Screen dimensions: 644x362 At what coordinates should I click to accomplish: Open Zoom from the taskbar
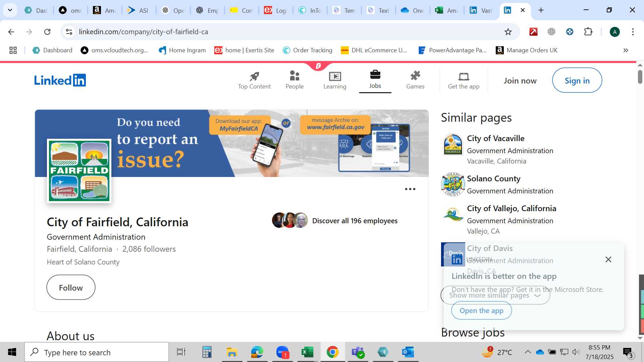(x=282, y=352)
